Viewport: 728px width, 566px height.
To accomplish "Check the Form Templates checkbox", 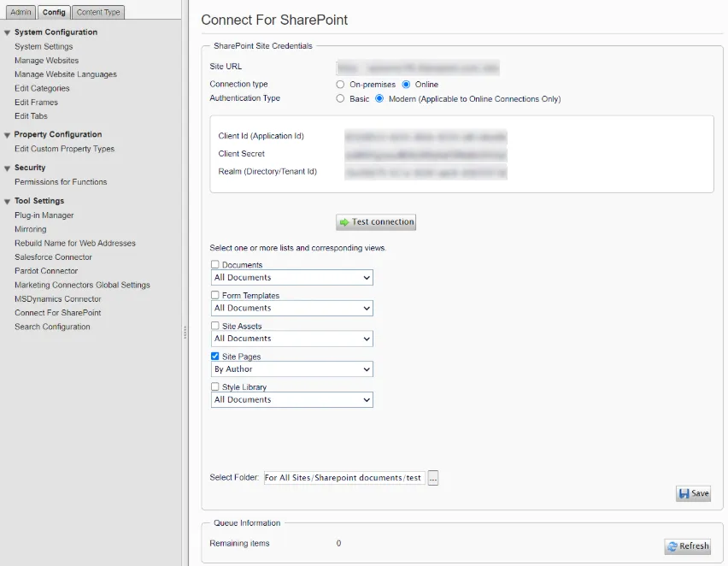I will click(215, 295).
